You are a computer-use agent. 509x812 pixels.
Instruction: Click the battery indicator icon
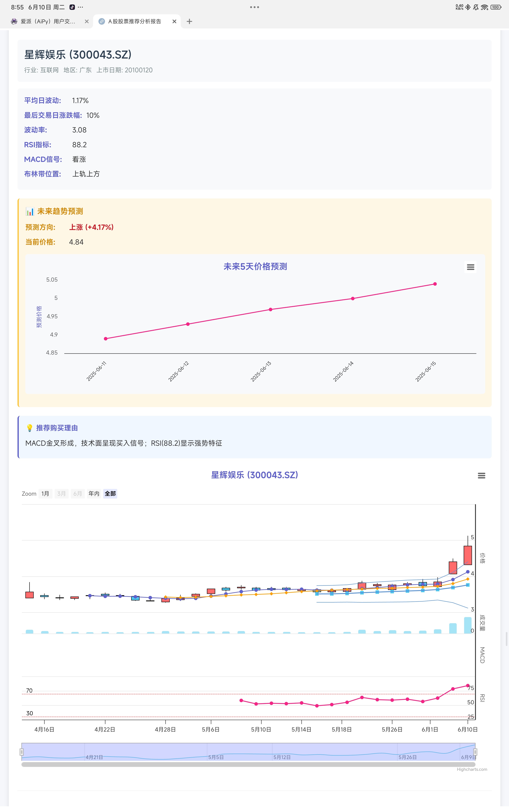495,7
